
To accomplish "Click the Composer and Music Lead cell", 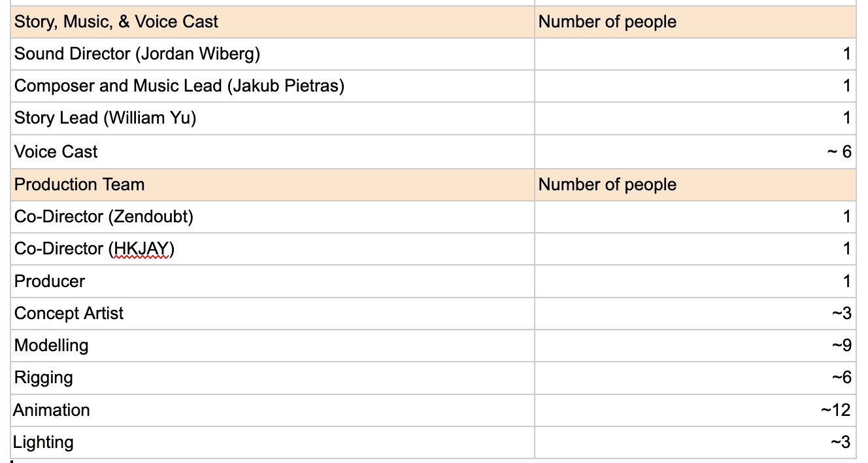I will 179,86.
